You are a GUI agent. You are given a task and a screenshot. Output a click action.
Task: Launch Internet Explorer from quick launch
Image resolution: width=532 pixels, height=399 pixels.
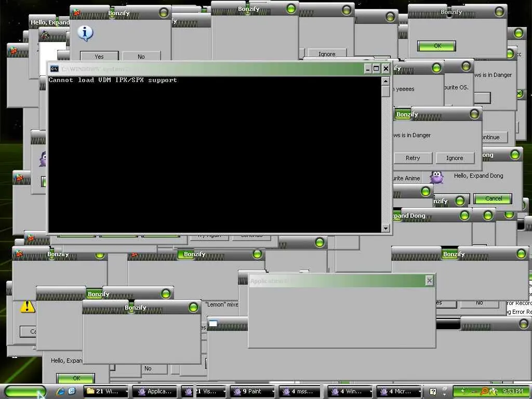coord(61,391)
